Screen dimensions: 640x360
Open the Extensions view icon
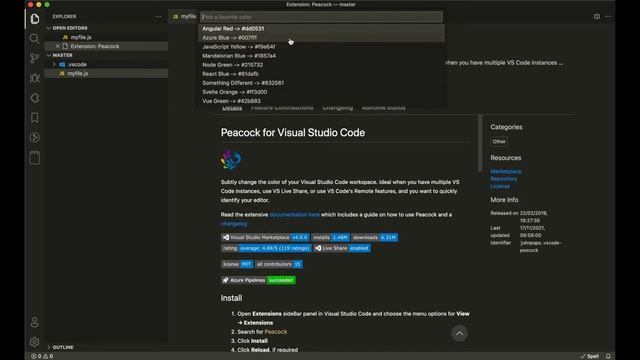(x=35, y=98)
